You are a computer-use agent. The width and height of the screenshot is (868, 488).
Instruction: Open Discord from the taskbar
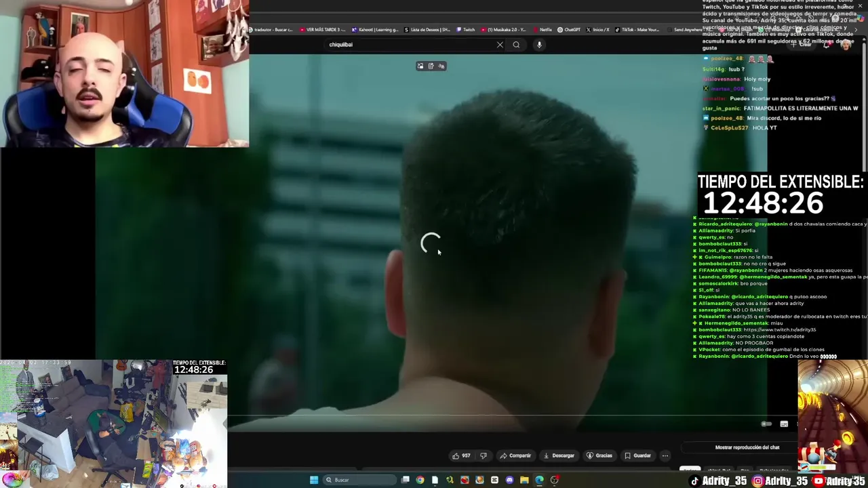point(510,480)
